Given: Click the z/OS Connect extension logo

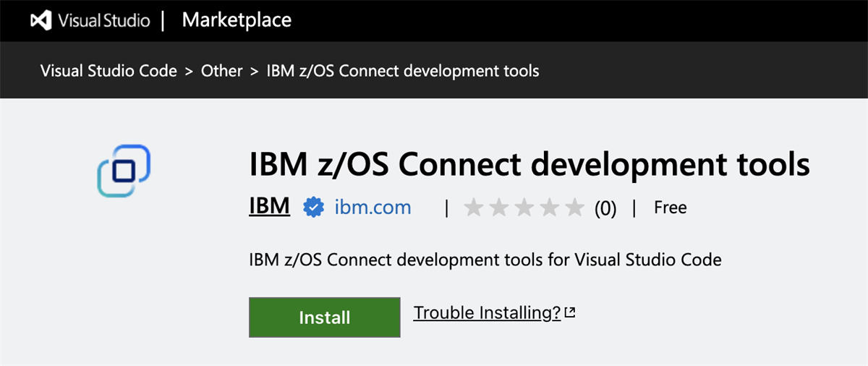Looking at the screenshot, I should [x=124, y=171].
